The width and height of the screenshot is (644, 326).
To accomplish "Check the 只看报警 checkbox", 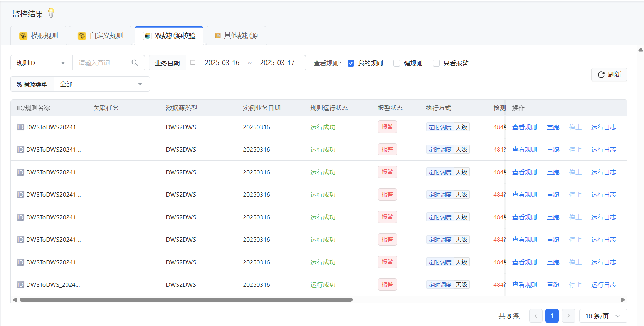I will pyautogui.click(x=436, y=63).
